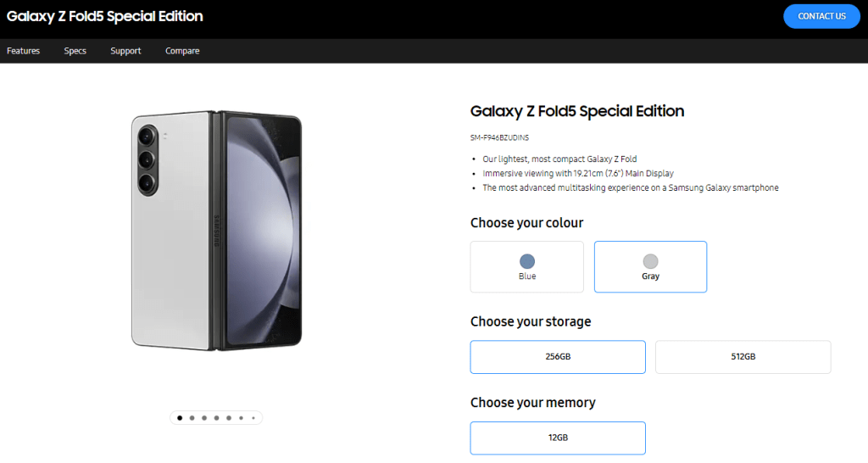Select the fourth carousel dot
The height and width of the screenshot is (463, 868).
coord(217,417)
